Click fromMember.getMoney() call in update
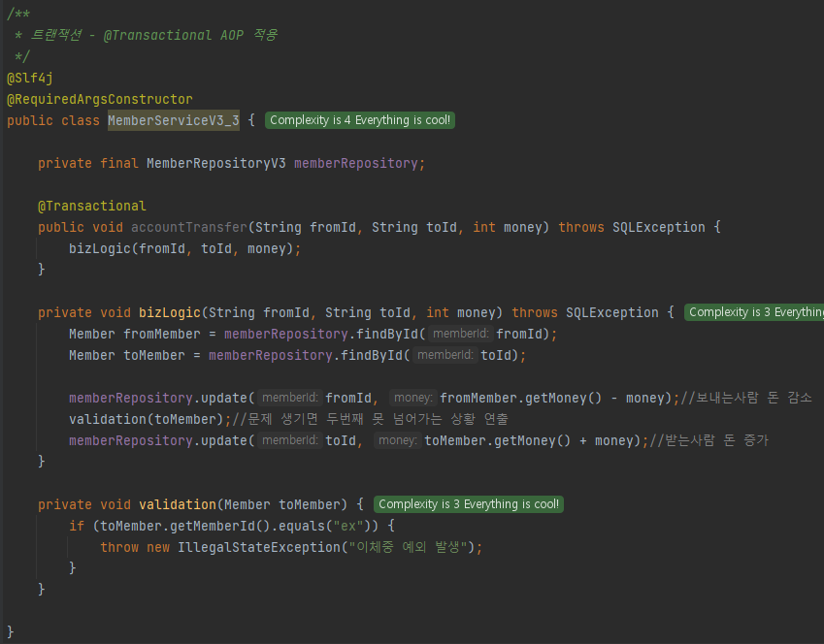 click(520, 399)
